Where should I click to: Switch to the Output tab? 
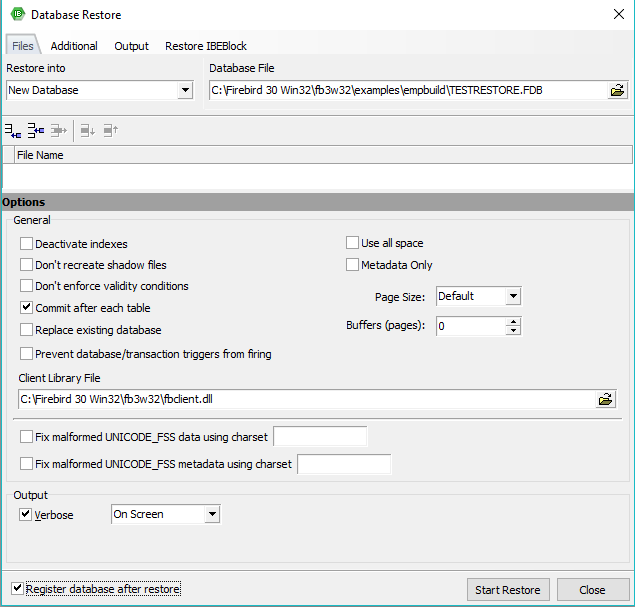131,46
